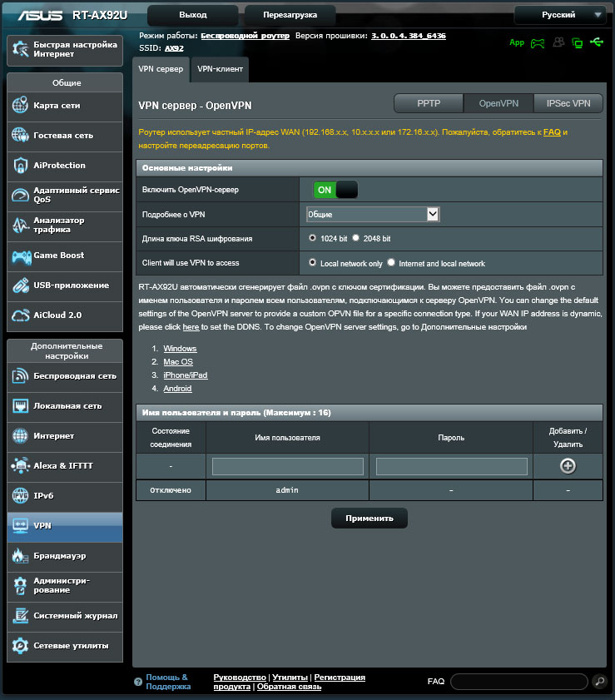Select 1024 bit RSA key length

(x=312, y=238)
